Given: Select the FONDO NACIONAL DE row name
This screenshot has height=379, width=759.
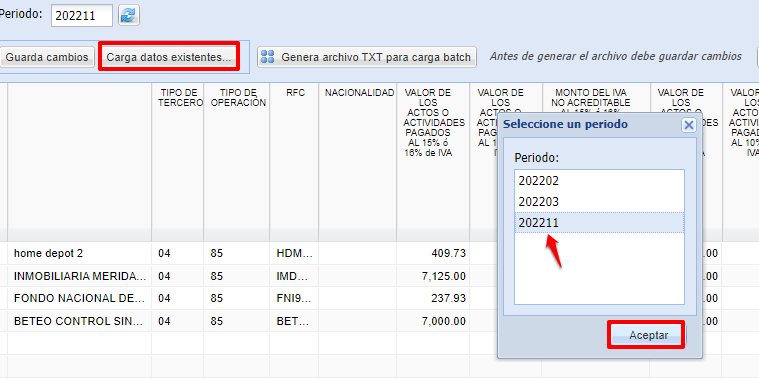Looking at the screenshot, I should click(79, 298).
